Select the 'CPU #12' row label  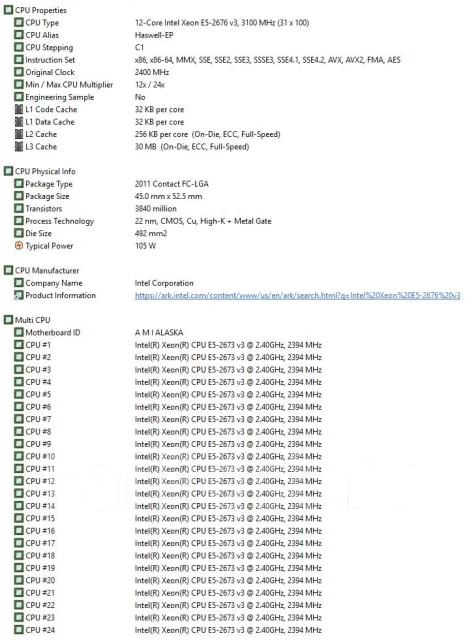click(x=40, y=481)
